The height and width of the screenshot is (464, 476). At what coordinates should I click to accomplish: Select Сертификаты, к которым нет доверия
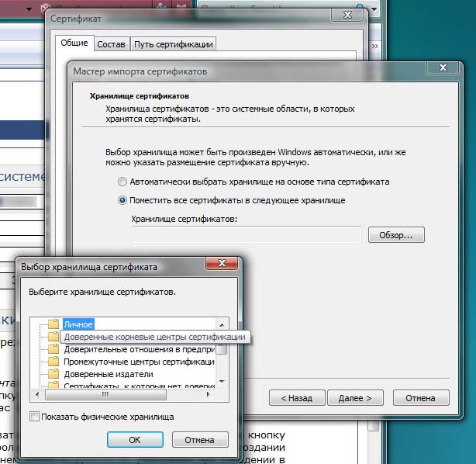(139, 386)
